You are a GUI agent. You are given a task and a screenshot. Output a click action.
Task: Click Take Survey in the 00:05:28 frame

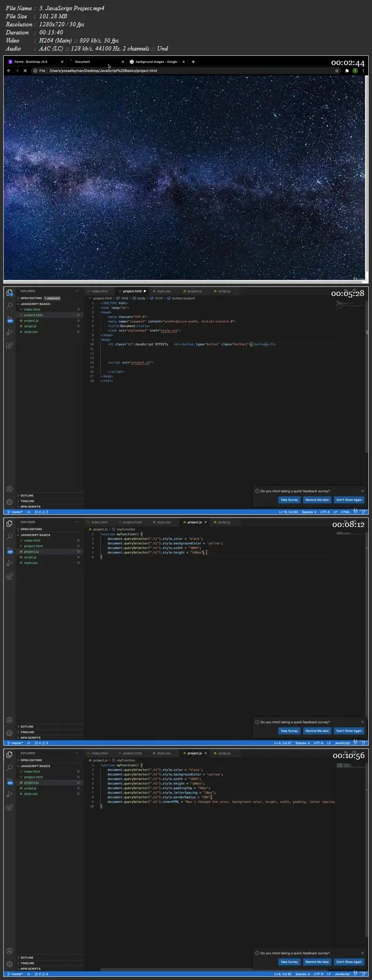tap(289, 500)
